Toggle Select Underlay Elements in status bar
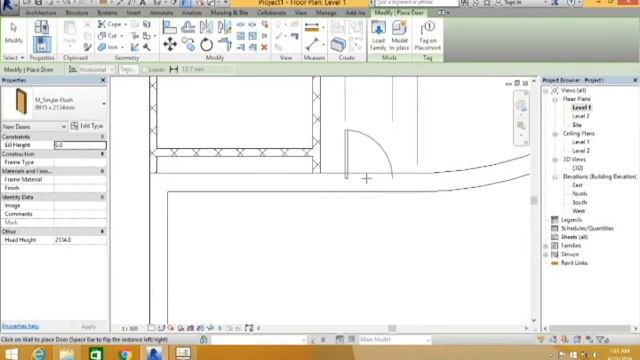Image resolution: width=640 pixels, height=360 pixels. pos(553,340)
